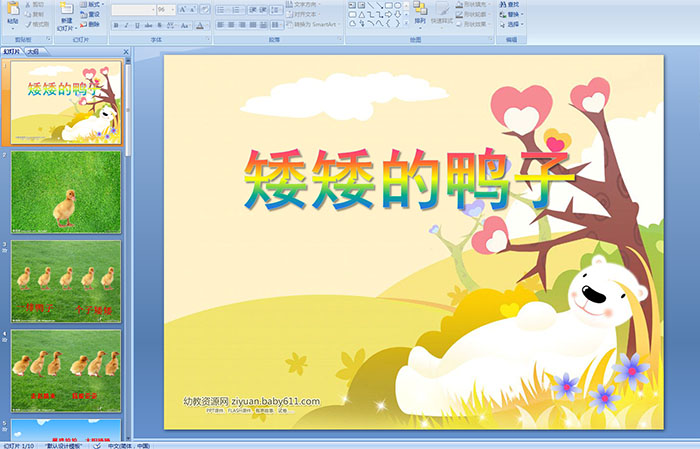Screen dimensions: 700x449
Task: Toggle Align Left paragraph button
Action: [x=220, y=25]
